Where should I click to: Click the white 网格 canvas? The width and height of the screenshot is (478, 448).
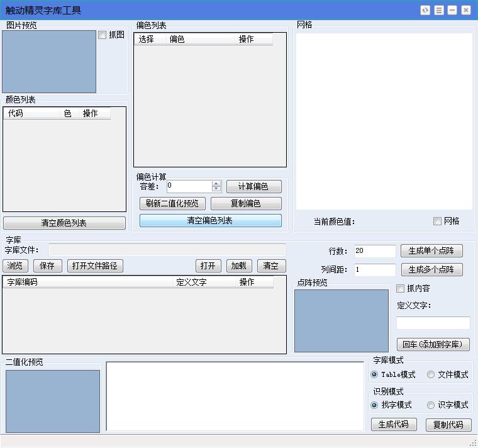(384, 121)
